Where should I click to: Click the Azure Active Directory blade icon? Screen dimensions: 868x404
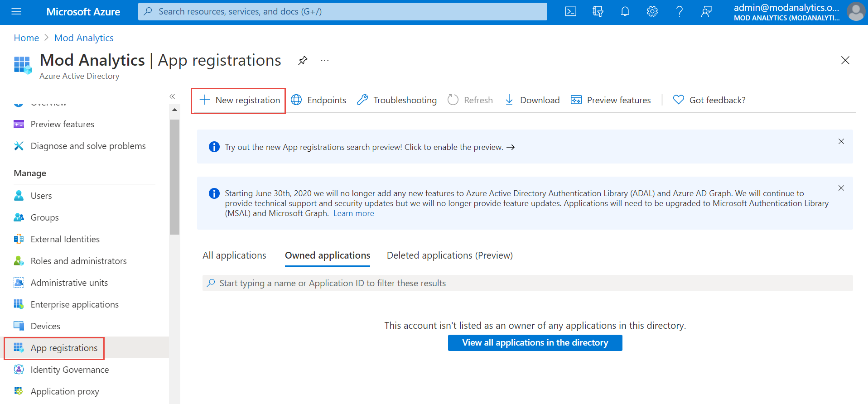tap(23, 65)
